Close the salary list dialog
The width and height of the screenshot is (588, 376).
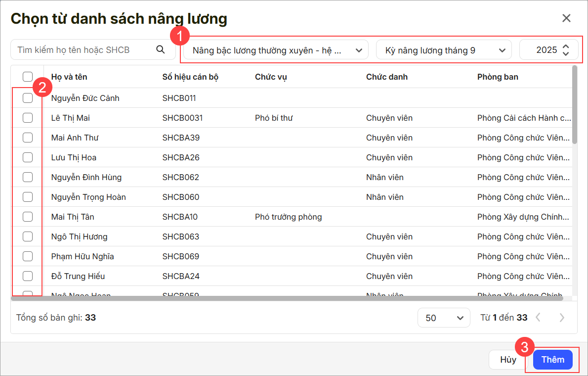566,18
